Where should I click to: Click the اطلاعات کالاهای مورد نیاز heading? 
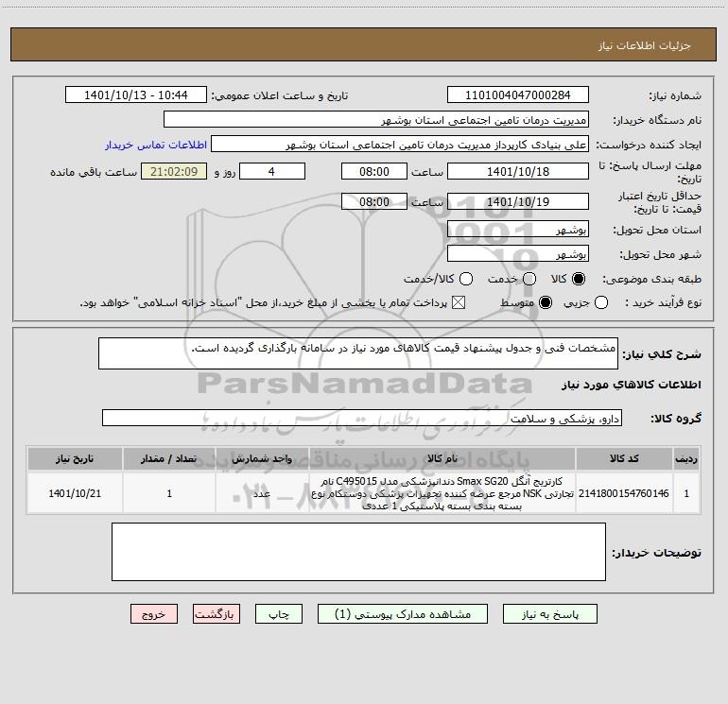[632, 385]
